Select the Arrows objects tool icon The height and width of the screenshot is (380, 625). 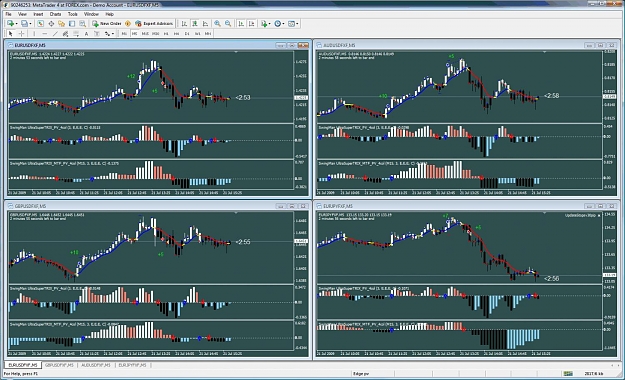coord(107,33)
